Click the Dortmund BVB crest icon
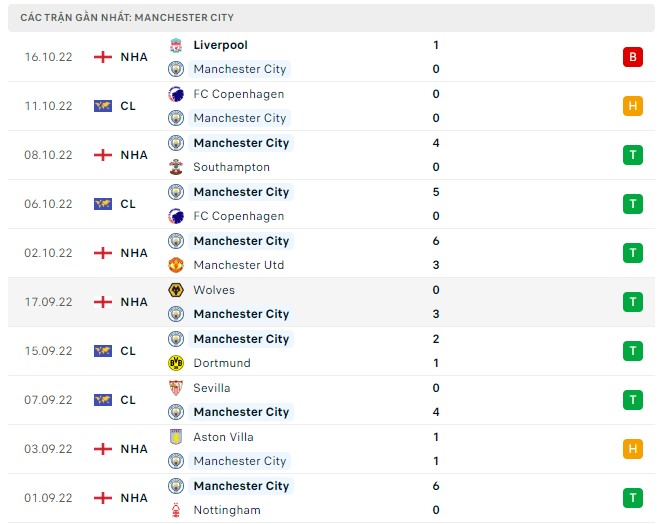The height and width of the screenshot is (524, 661). point(176,363)
